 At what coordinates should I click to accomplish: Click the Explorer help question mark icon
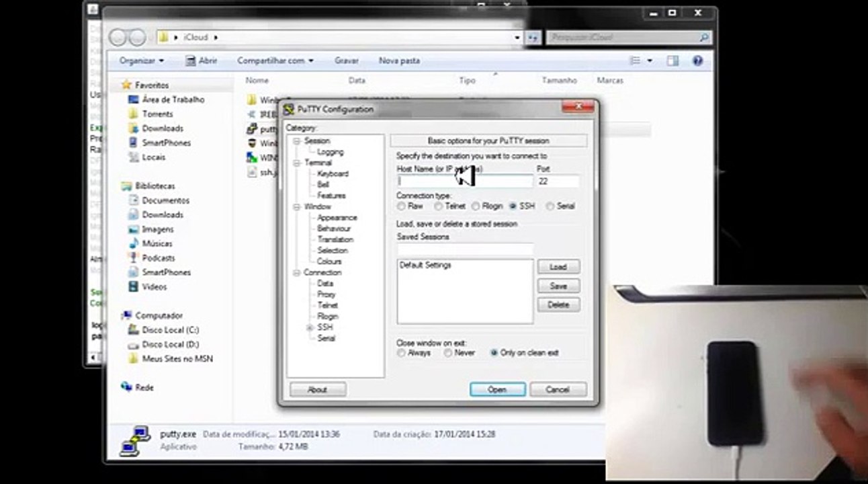click(697, 61)
